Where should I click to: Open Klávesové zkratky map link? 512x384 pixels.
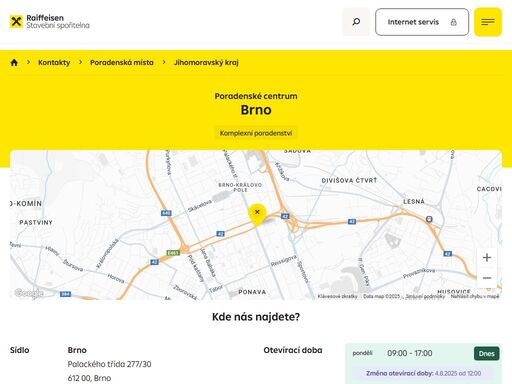(337, 296)
